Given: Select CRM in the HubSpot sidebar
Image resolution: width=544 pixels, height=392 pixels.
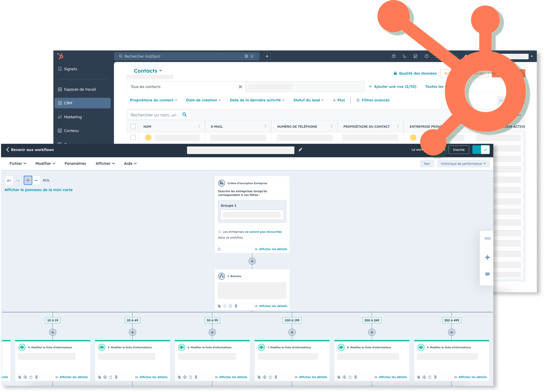Looking at the screenshot, I should pos(83,103).
